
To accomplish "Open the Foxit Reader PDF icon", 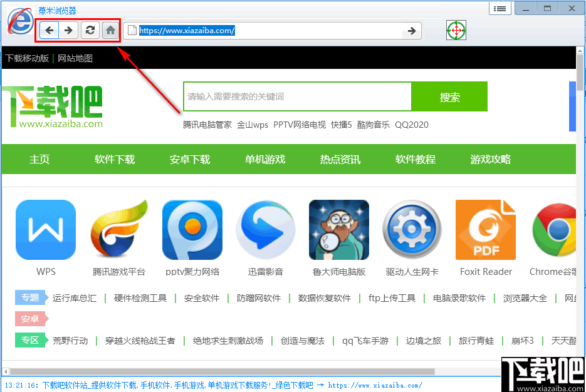I will tap(486, 230).
